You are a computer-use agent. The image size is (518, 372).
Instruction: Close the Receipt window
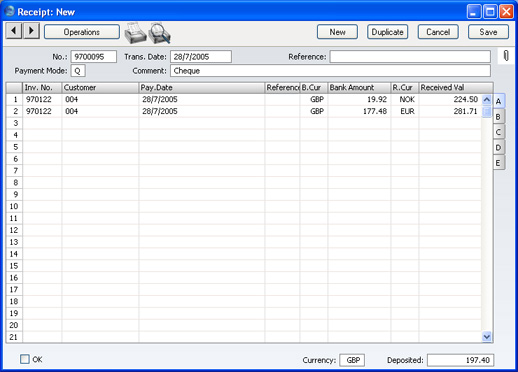[x=506, y=12]
